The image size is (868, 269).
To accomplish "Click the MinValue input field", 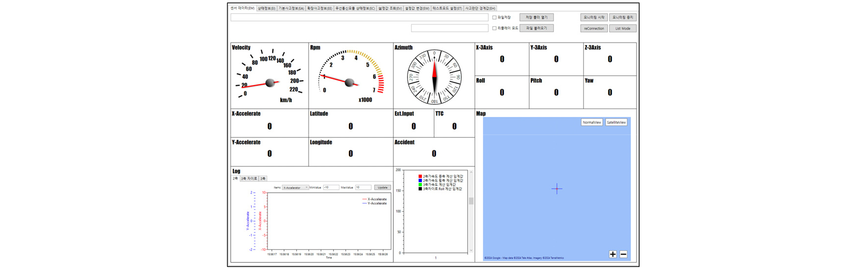I will tap(331, 187).
